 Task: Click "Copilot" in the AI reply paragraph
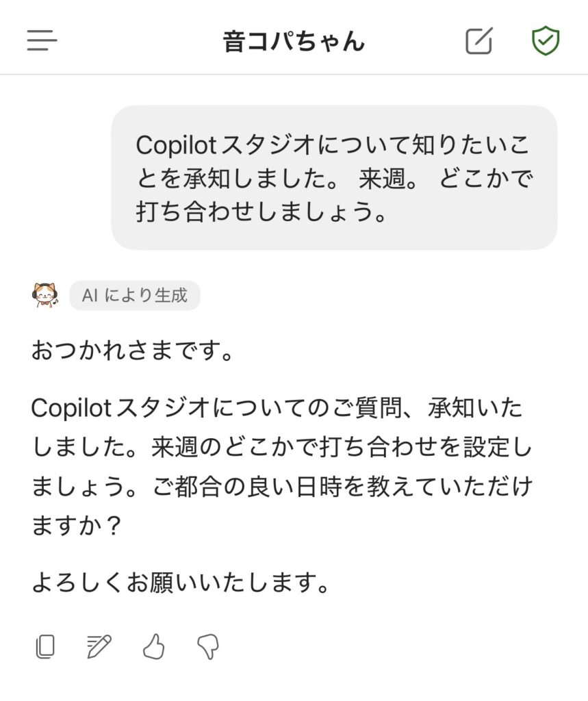tap(71, 409)
